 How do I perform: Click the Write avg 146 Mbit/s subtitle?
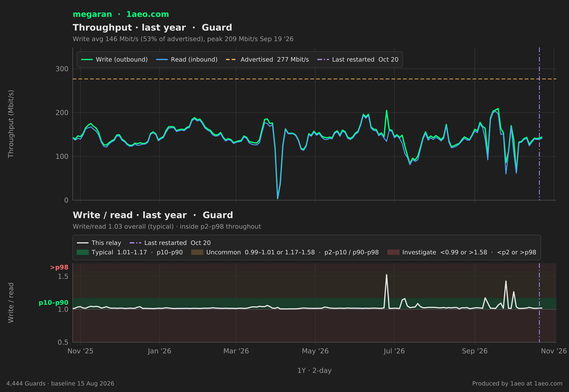click(x=183, y=39)
